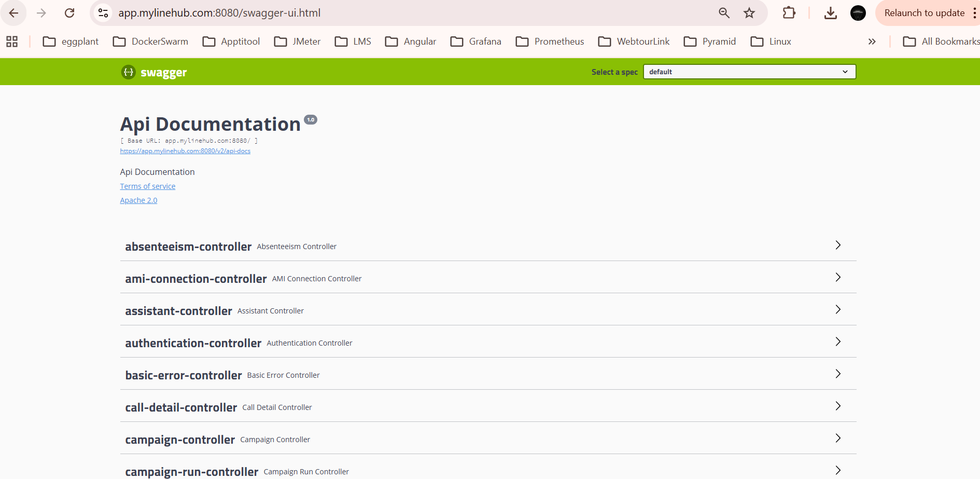
Task: Click the Swagger logo
Action: coord(154,72)
